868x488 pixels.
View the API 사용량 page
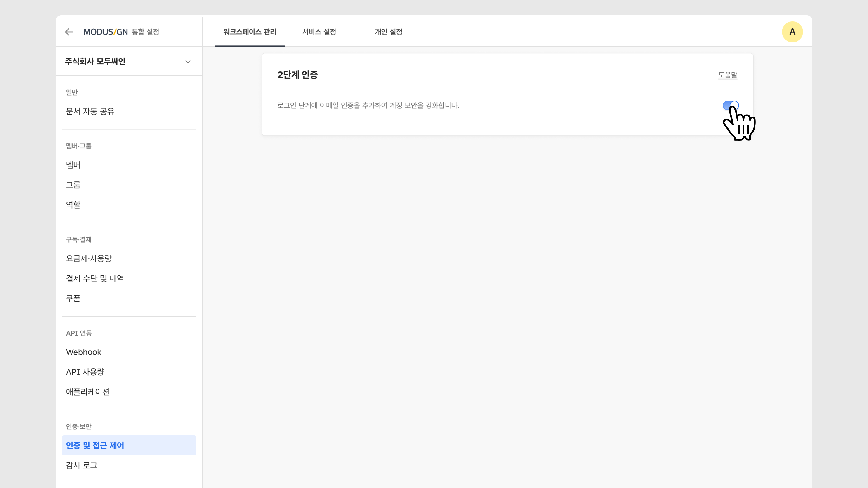coord(85,372)
